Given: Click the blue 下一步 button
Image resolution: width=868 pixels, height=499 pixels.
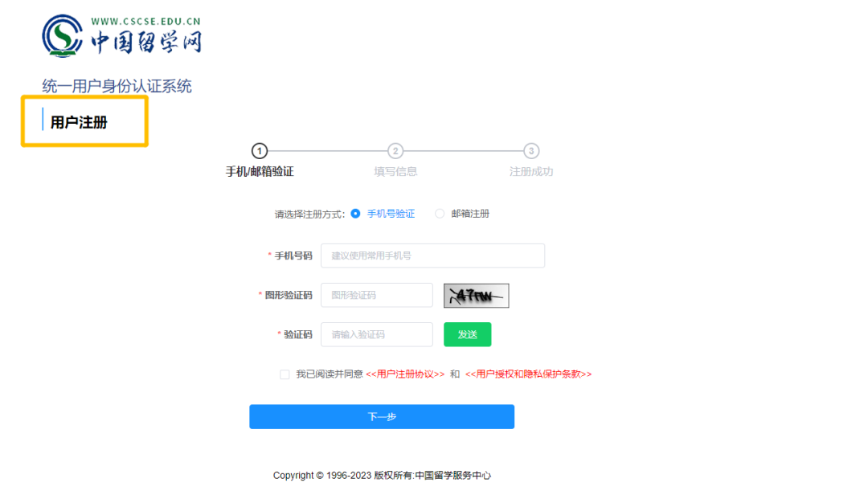Looking at the screenshot, I should pyautogui.click(x=381, y=416).
